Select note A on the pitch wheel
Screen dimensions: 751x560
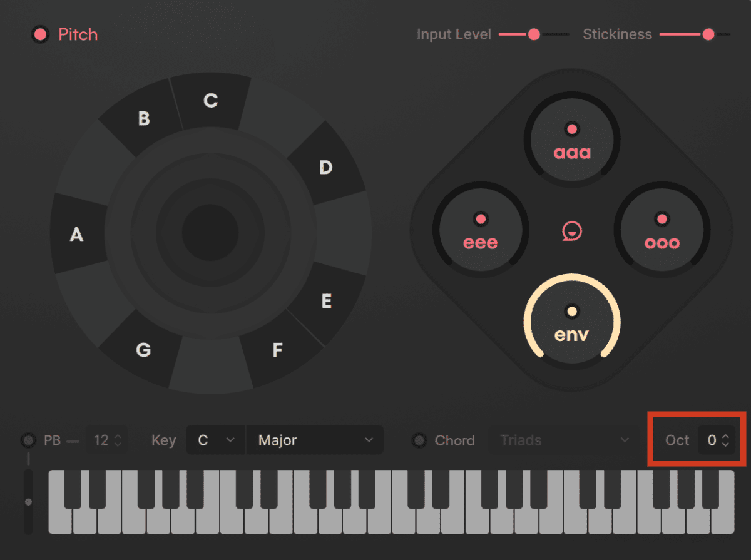coord(77,234)
